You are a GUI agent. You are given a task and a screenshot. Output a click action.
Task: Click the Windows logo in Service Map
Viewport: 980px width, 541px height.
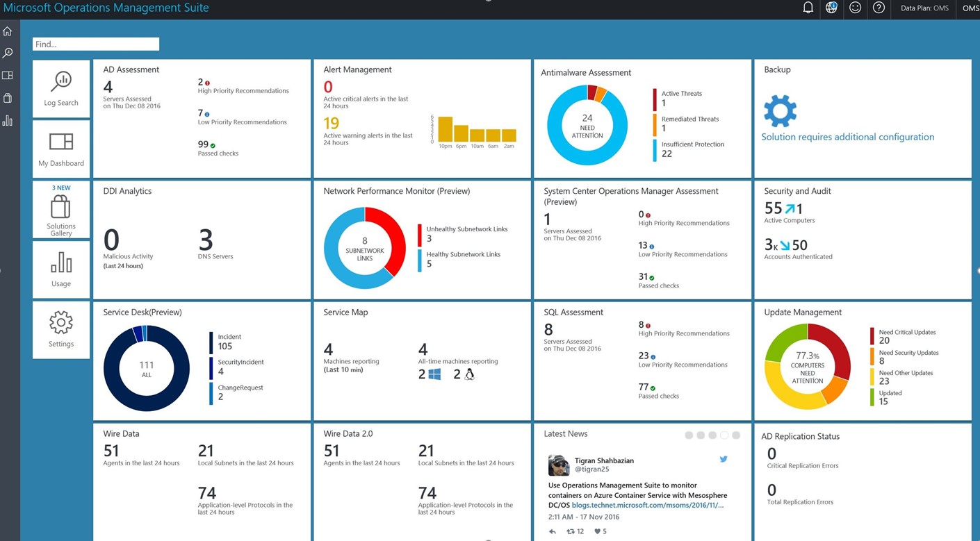[434, 374]
